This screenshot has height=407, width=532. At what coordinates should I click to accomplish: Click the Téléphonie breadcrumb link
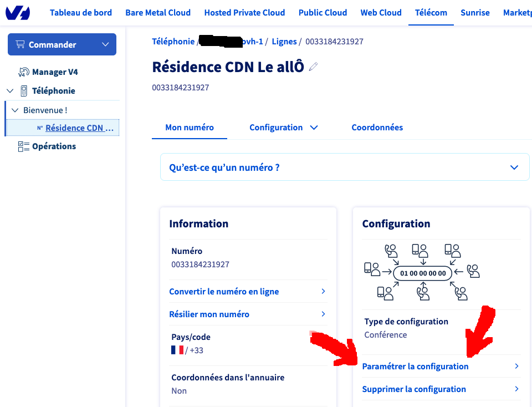(x=173, y=42)
